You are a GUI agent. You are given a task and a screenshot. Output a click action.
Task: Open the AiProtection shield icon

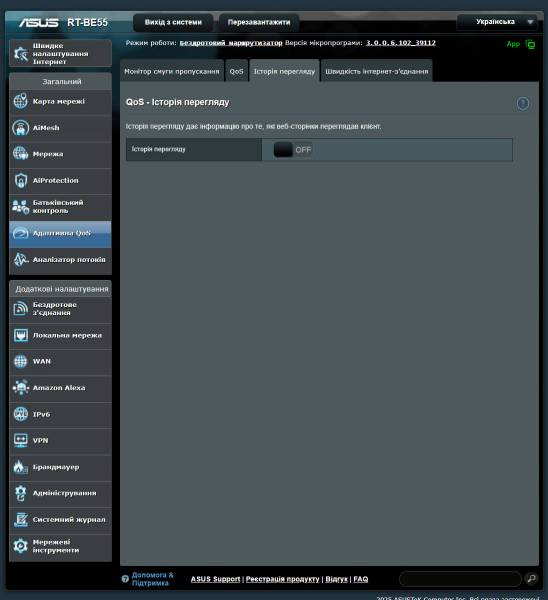(21, 180)
